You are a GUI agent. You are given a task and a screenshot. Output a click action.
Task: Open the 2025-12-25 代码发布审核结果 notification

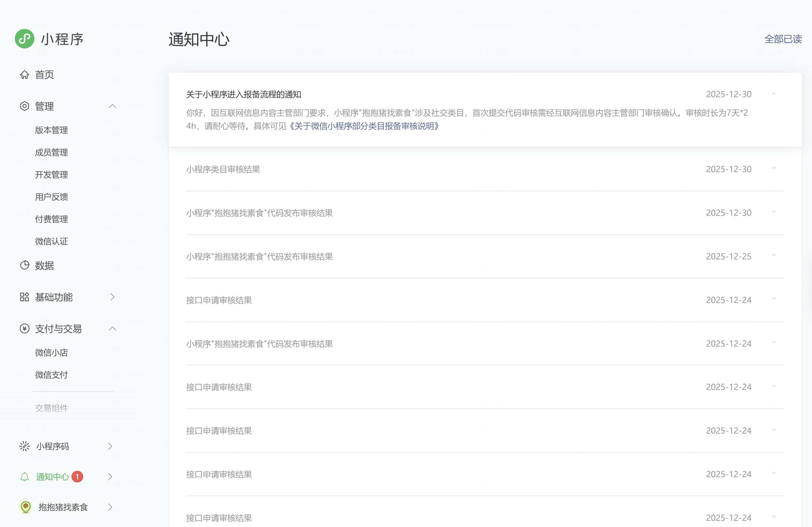pyautogui.click(x=259, y=256)
